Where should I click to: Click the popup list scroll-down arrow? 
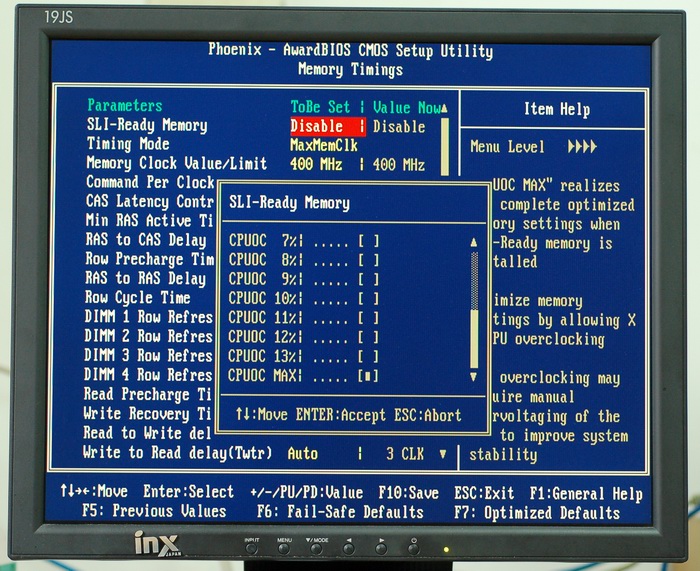pos(474,377)
